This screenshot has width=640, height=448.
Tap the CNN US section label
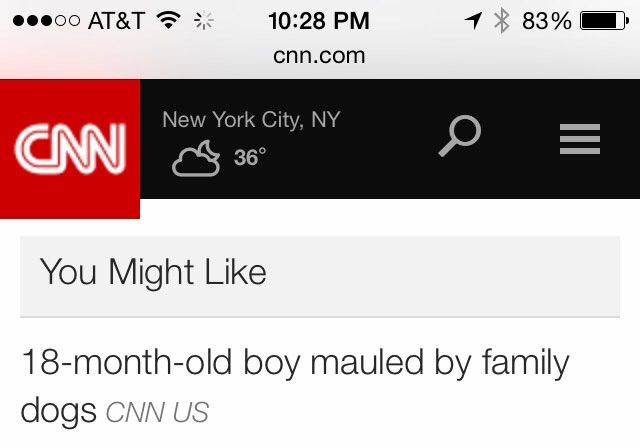pyautogui.click(x=157, y=411)
